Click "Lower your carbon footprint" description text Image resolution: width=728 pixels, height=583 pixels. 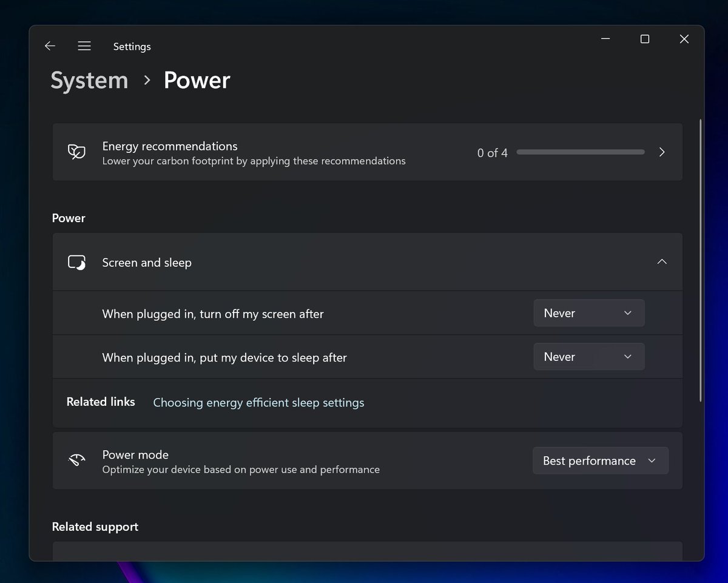[254, 161]
